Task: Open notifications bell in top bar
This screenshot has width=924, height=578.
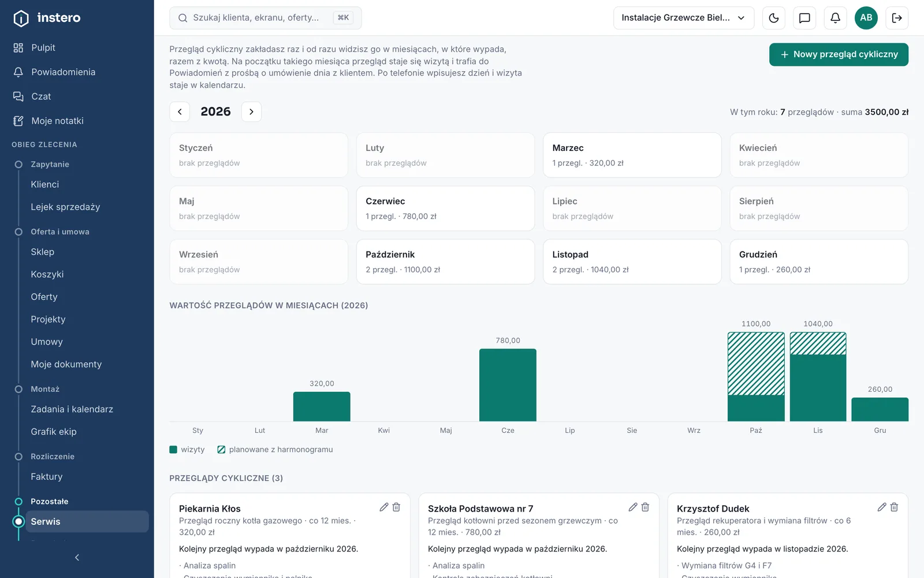Action: pyautogui.click(x=835, y=18)
